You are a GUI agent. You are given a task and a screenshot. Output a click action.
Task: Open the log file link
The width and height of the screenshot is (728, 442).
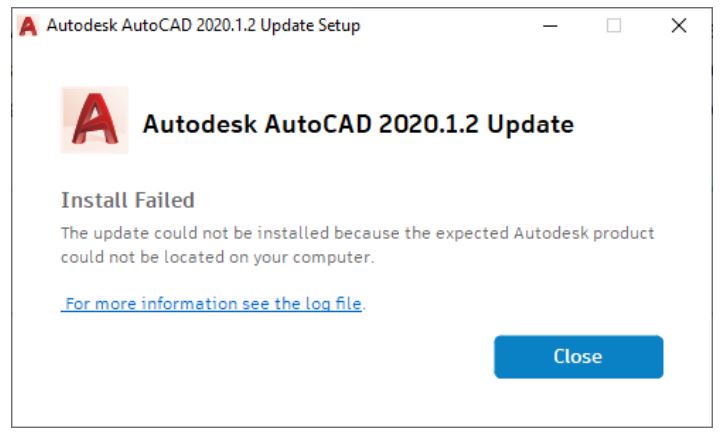(x=212, y=303)
